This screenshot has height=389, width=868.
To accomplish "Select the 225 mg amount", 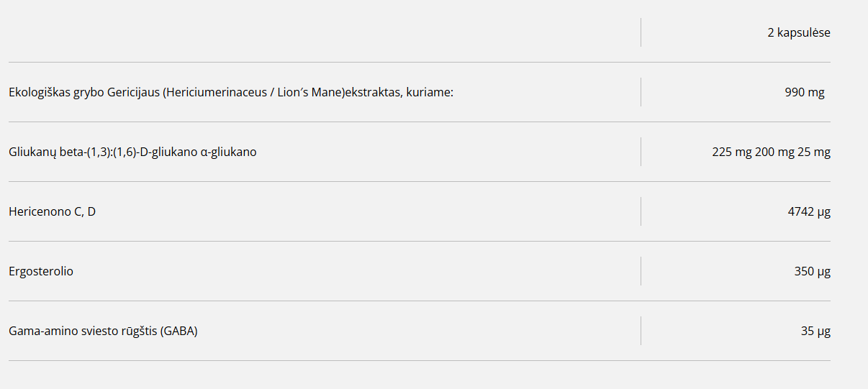I will click(x=732, y=152).
